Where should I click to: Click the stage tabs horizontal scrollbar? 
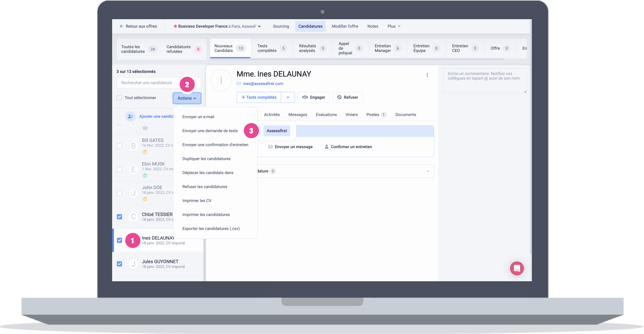pos(350,59)
